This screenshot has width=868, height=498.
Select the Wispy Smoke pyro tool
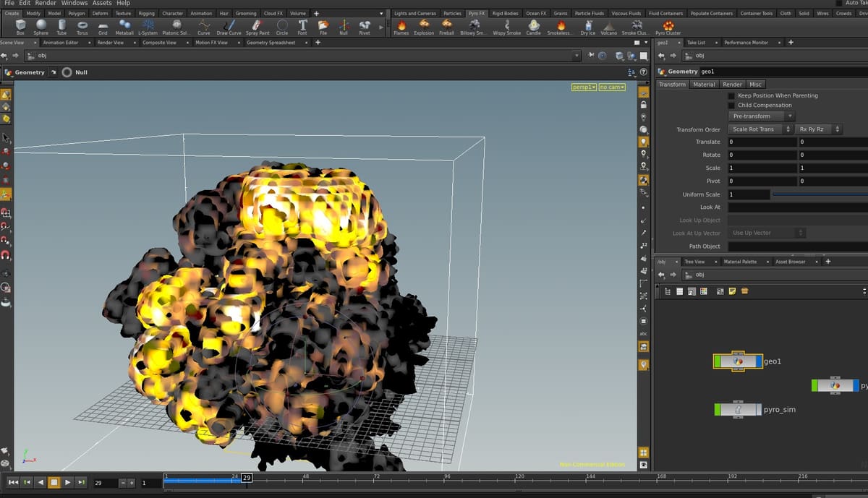point(507,27)
